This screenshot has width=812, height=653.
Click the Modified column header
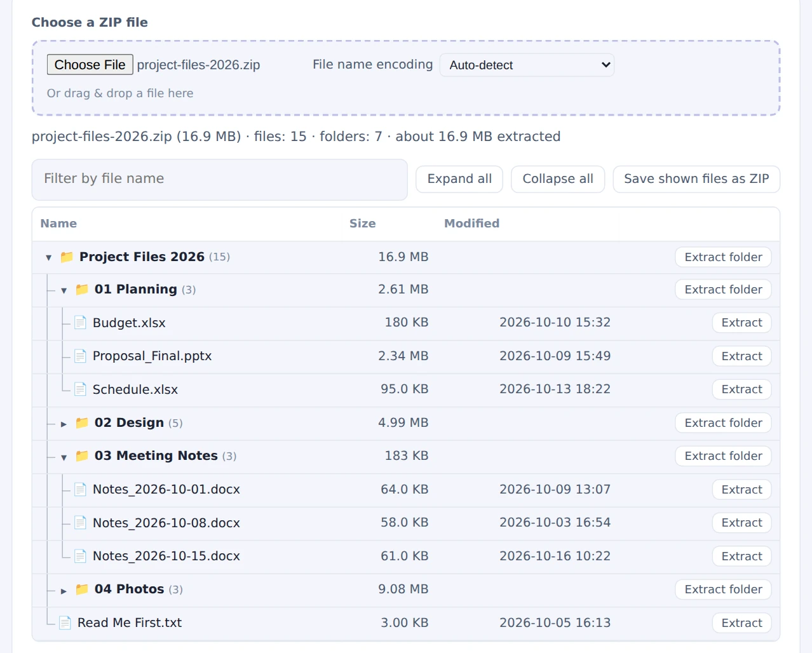[x=471, y=224]
